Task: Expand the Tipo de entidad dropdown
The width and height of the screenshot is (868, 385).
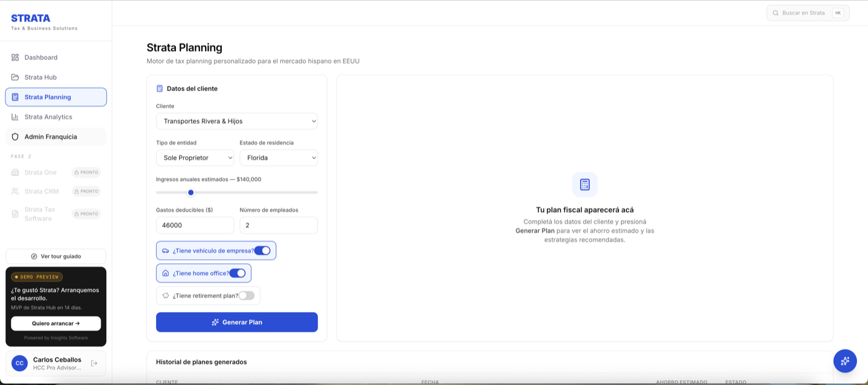Action: 195,158
